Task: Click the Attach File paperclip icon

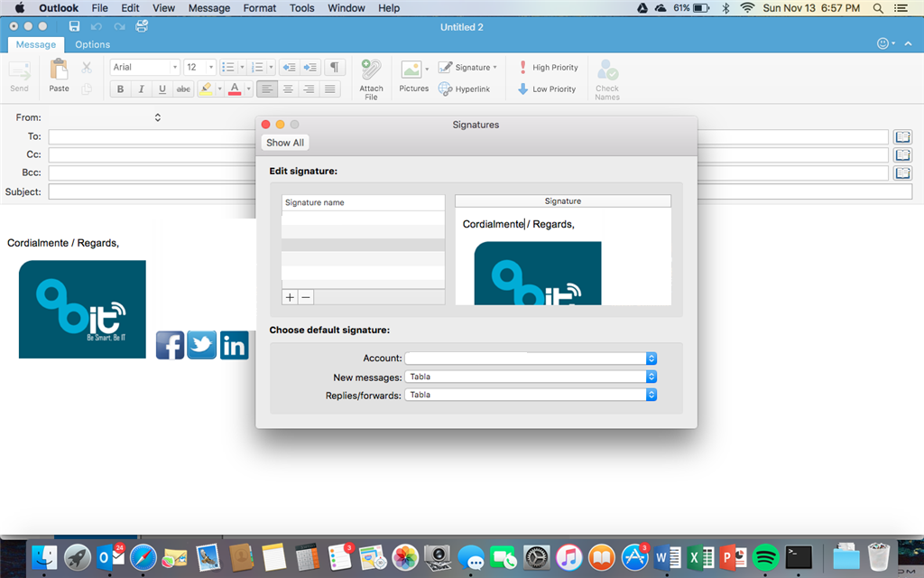Action: pyautogui.click(x=371, y=70)
